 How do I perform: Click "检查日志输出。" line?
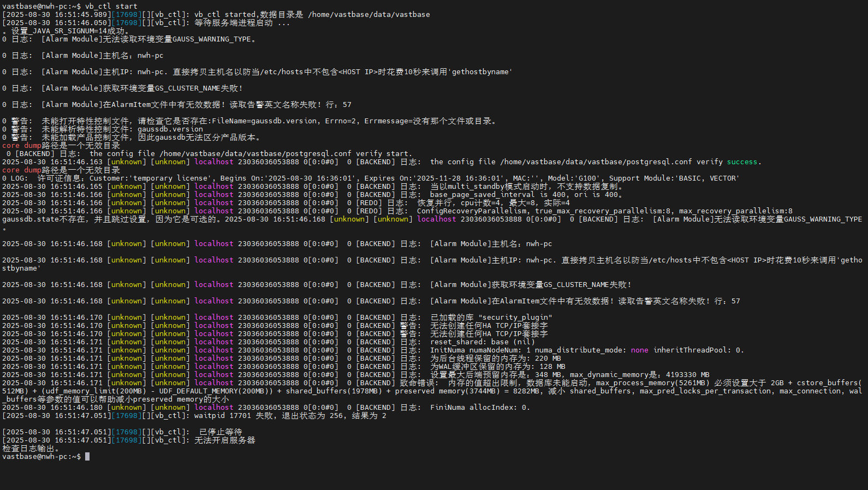[x=31, y=449]
